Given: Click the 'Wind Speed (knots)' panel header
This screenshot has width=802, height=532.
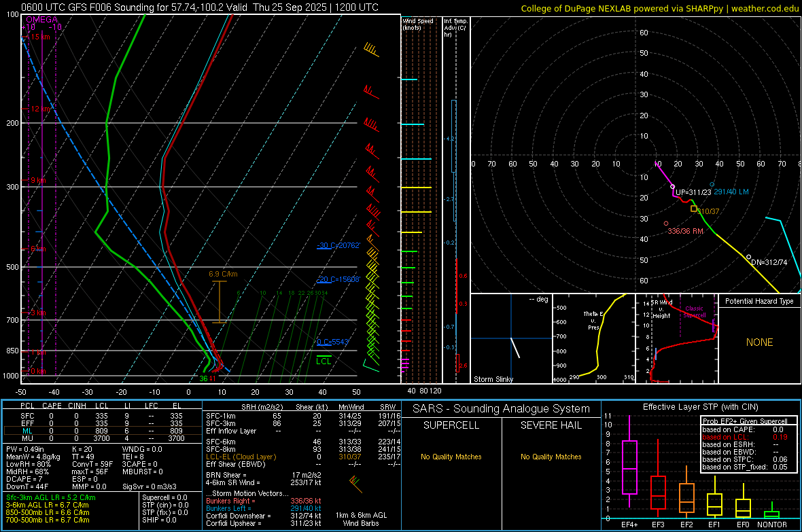Looking at the screenshot, I should pyautogui.click(x=418, y=24).
